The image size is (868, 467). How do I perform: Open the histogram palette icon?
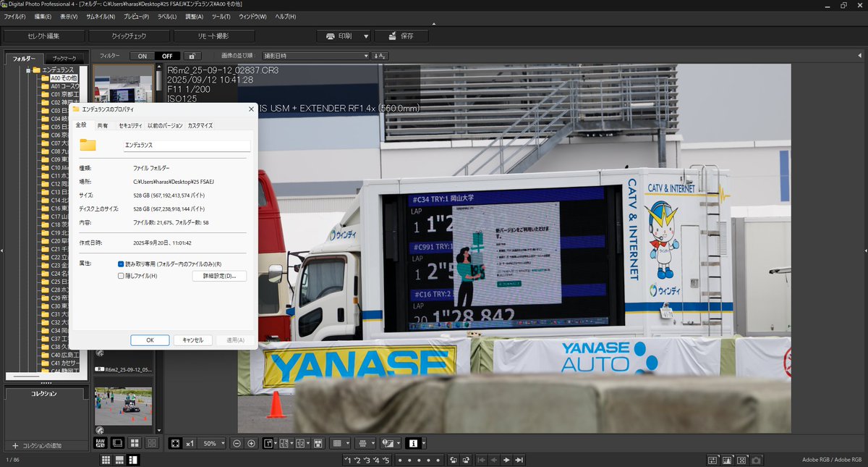(x=727, y=460)
